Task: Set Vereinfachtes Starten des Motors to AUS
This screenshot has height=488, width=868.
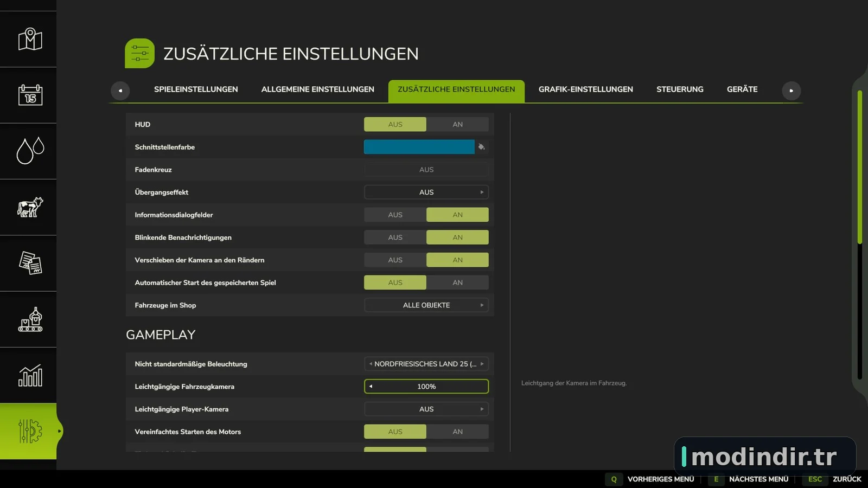Action: [x=395, y=432]
